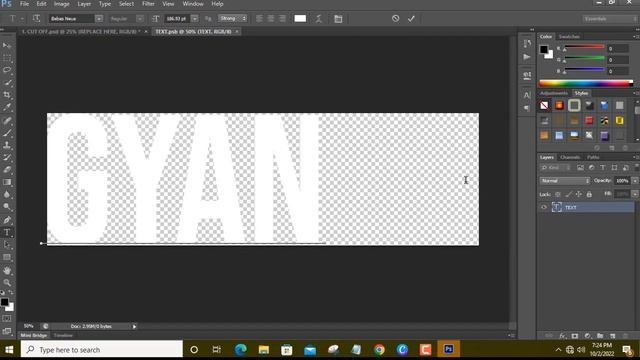Screen dimensions: 640x360
Task: Toggle text orientation in options bar
Action: (x=36, y=18)
